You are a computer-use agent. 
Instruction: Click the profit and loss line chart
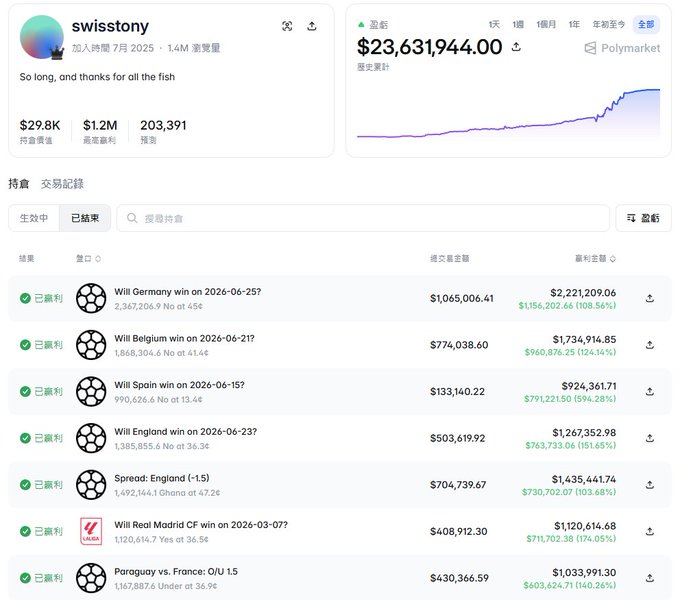click(x=508, y=114)
